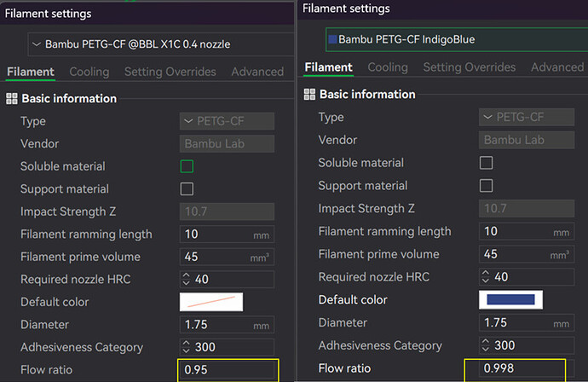Open Setting Overrides tab in left panel
Viewport: 588px width, 382px height.
pyautogui.click(x=170, y=72)
